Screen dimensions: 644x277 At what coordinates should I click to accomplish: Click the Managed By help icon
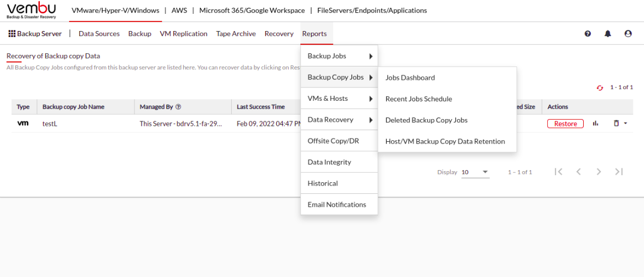[x=178, y=107]
